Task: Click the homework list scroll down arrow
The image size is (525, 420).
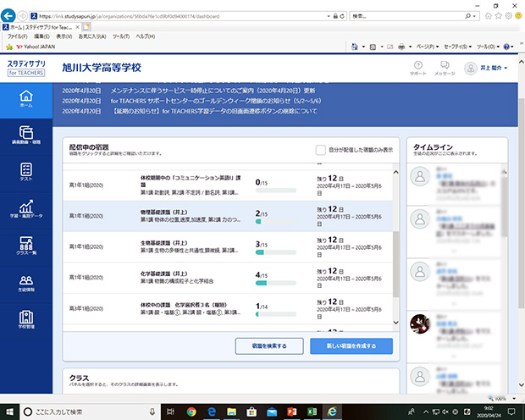Action: click(395, 323)
